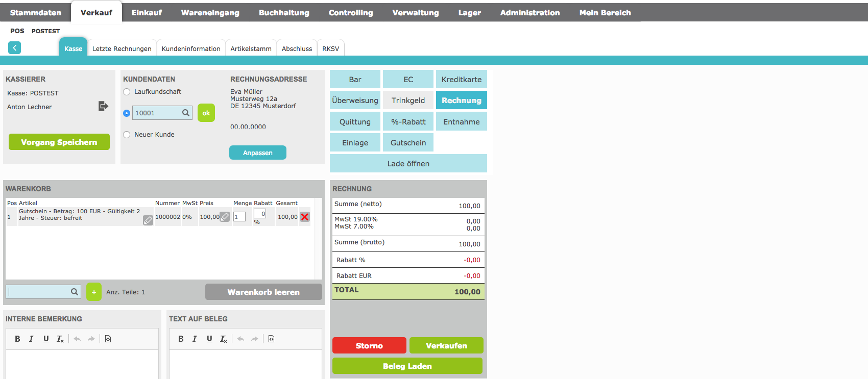Open source view in Text auf Beleg editor
868x379 pixels.
click(271, 339)
